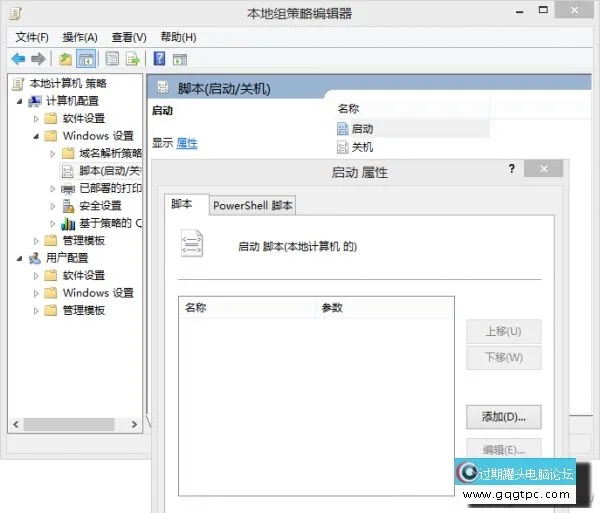Click the Forward arrow toolbar icon
Image resolution: width=600 pixels, height=513 pixels.
[38, 59]
